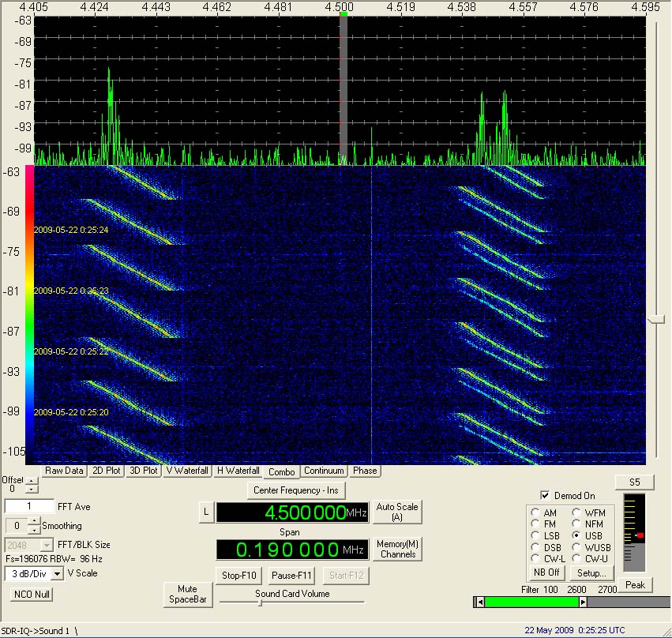Click the Span 0.190000 MHz display
This screenshot has height=638, width=672.
292,550
